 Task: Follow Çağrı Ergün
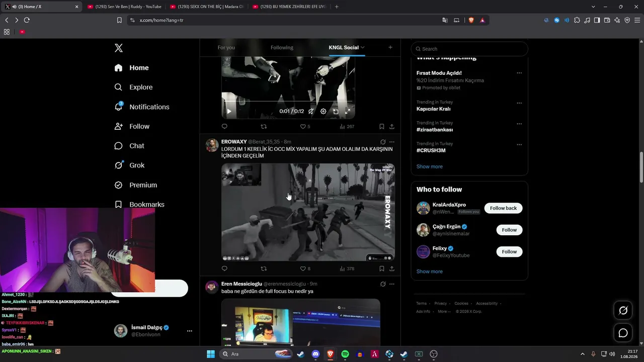coord(509,230)
